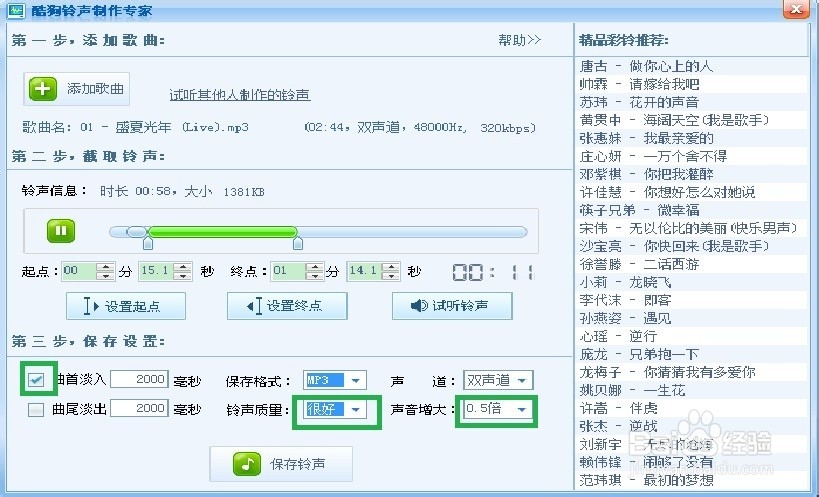The height and width of the screenshot is (497, 819).
Task: Select 苏玮 - 花开的声音
Action: pyautogui.click(x=691, y=102)
